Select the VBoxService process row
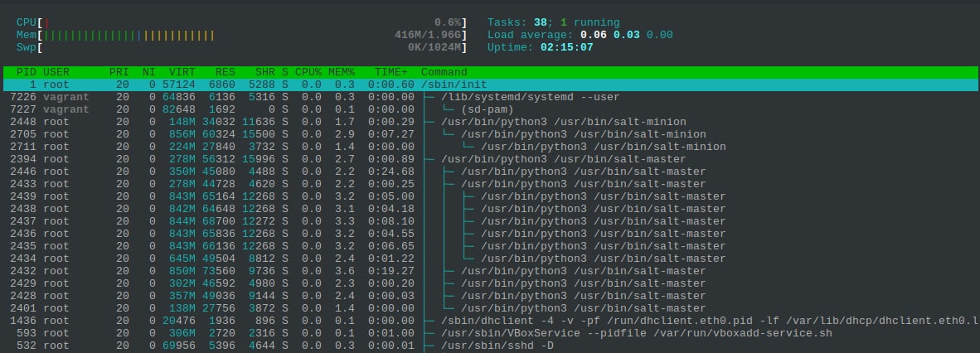This screenshot has height=353, width=980. [x=490, y=333]
